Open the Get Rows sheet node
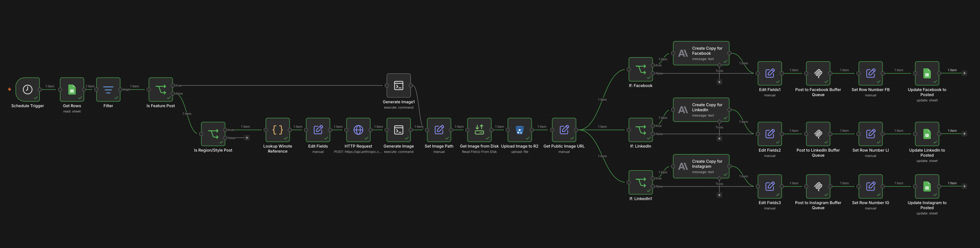Screen dimensions: 980x248 72,89
